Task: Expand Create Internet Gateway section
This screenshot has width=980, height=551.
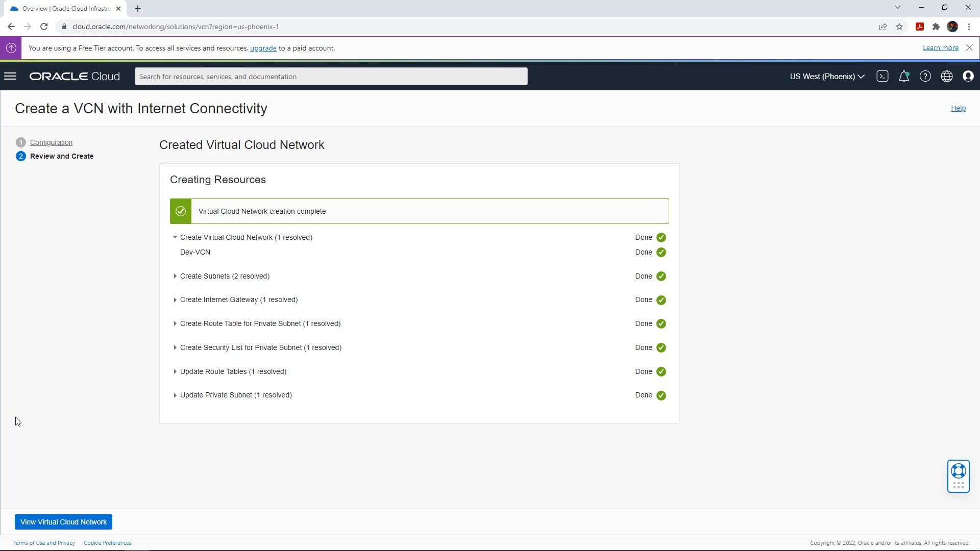Action: tap(175, 300)
